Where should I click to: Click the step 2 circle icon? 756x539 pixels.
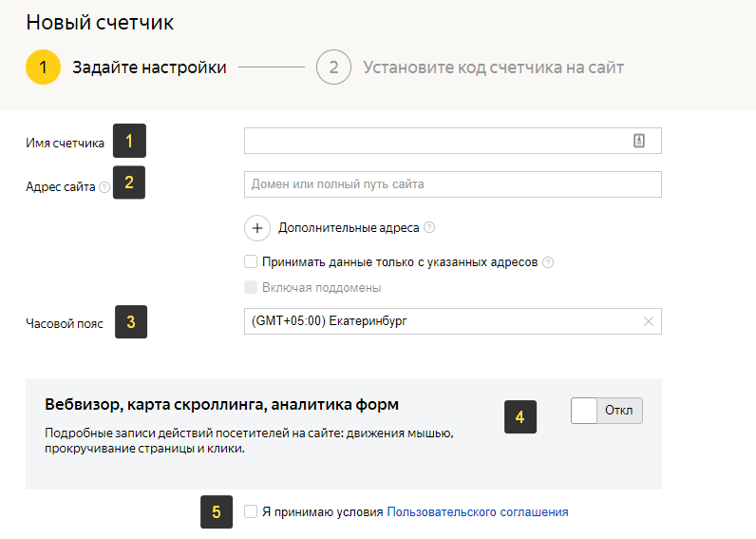333,67
